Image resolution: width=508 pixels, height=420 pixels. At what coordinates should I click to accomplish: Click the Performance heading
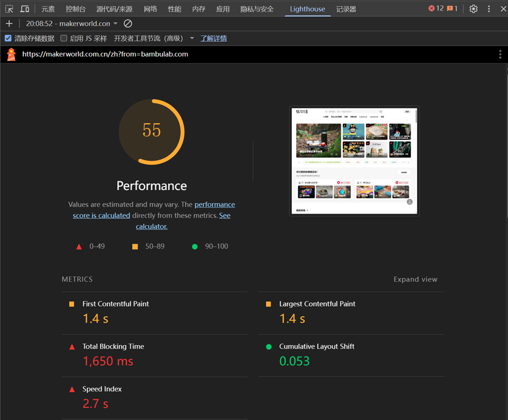pyautogui.click(x=152, y=186)
